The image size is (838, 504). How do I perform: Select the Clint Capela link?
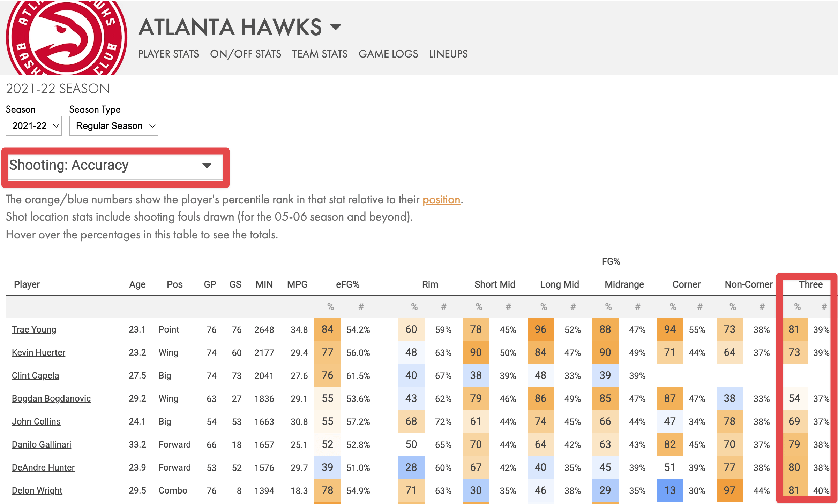pos(35,375)
